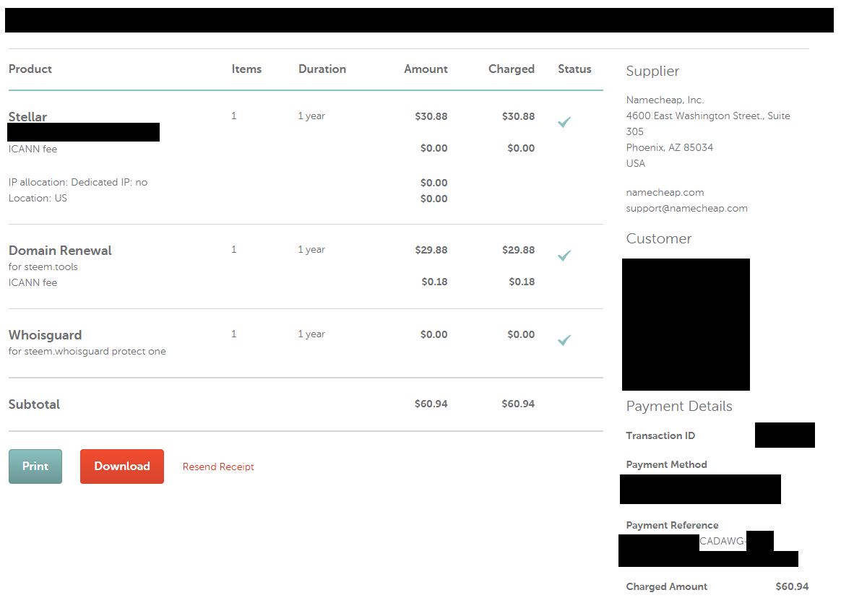This screenshot has width=841, height=616.
Task: Click the Status column header
Action: coord(574,69)
